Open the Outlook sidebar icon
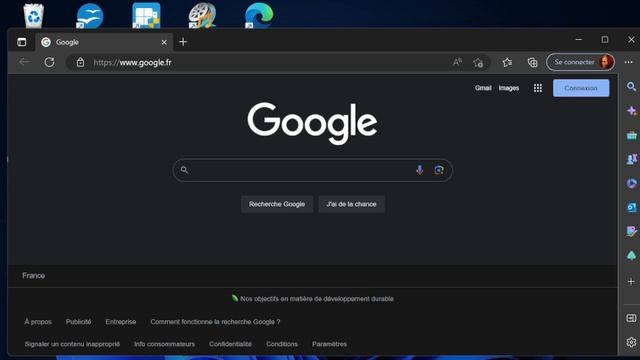This screenshot has height=360, width=640. coord(631,207)
